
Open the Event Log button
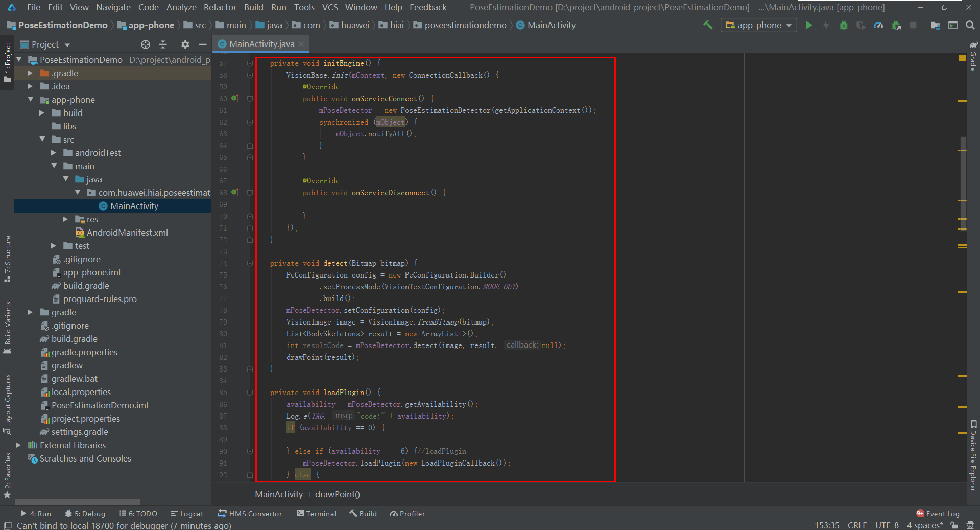tap(938, 514)
